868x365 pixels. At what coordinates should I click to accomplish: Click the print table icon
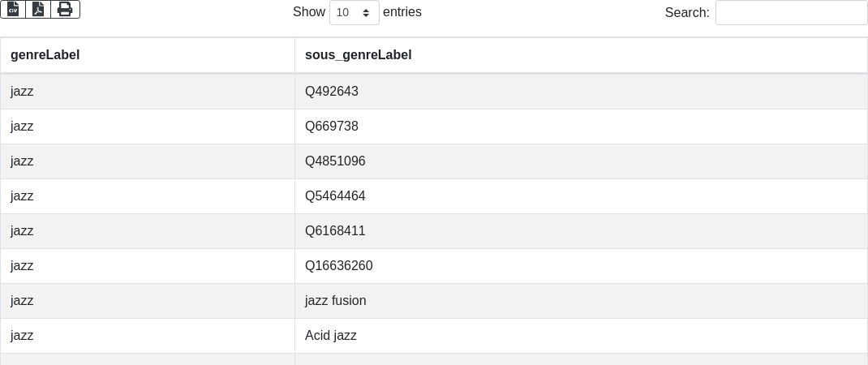coord(65,9)
